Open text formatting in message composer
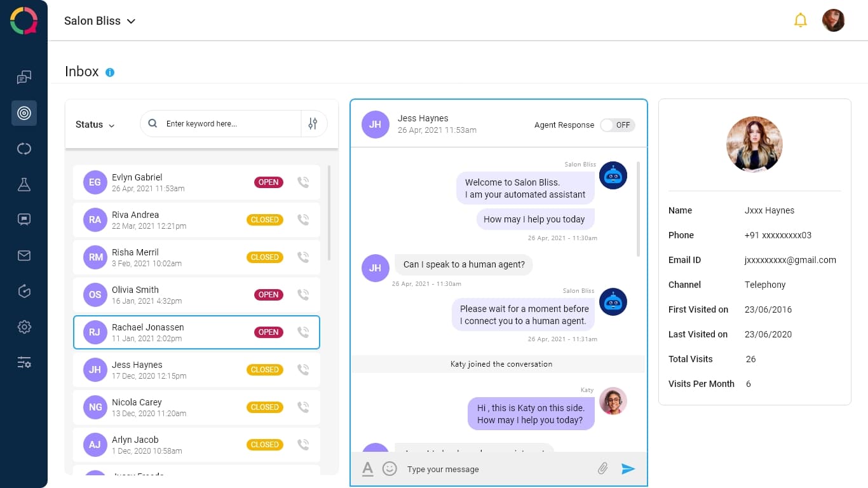The height and width of the screenshot is (488, 868). click(x=367, y=469)
